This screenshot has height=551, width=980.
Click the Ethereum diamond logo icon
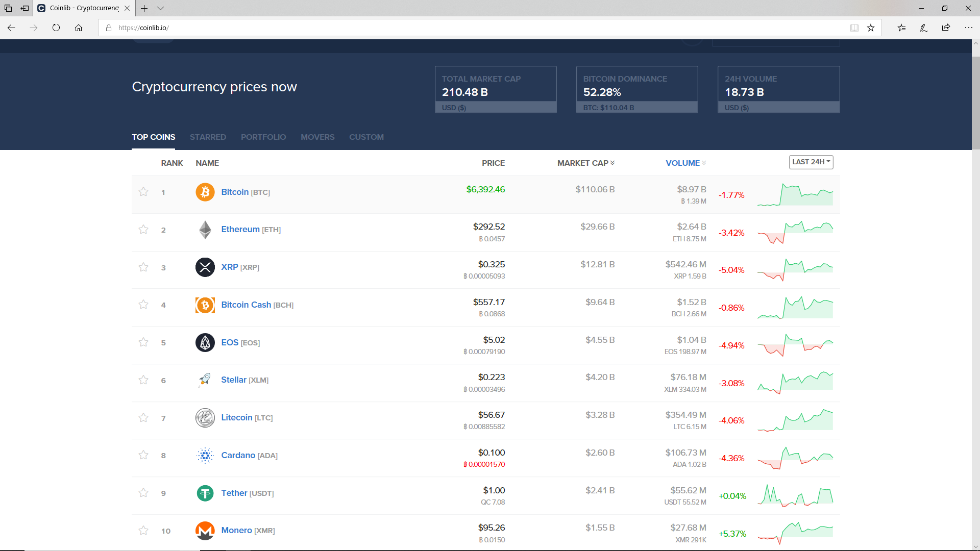[x=205, y=230]
